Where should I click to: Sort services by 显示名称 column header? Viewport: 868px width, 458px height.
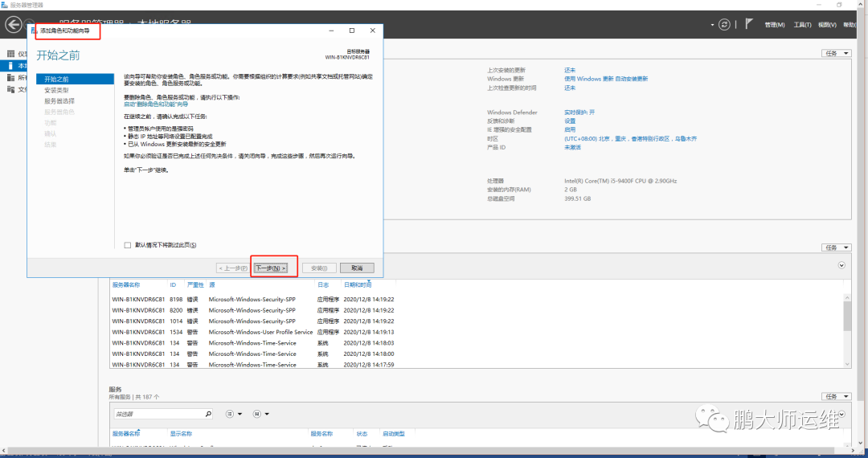181,434
